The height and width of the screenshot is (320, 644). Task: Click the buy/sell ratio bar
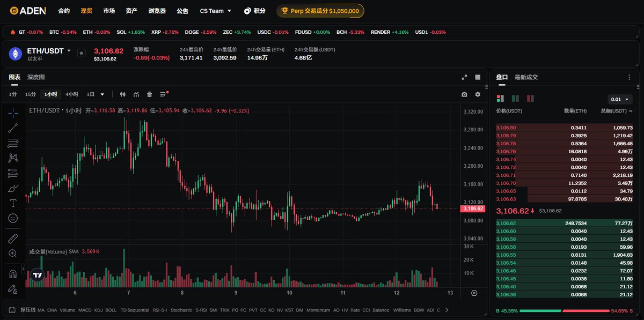click(565, 311)
